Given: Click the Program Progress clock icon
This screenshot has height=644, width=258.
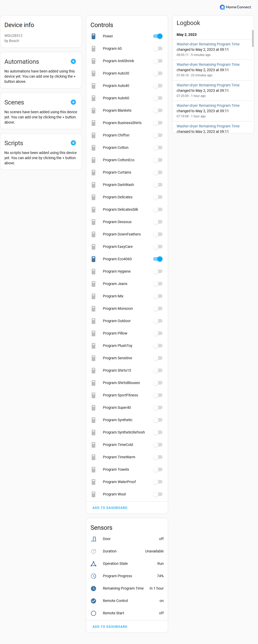Looking at the screenshot, I should (x=93, y=576).
